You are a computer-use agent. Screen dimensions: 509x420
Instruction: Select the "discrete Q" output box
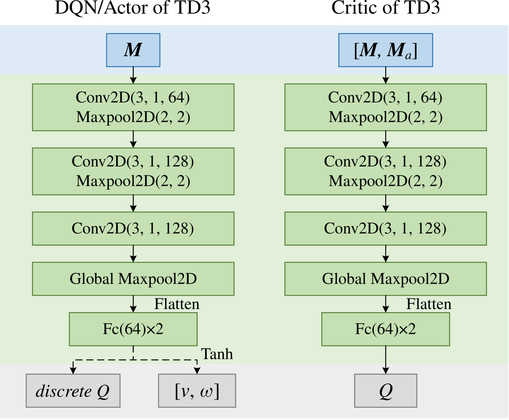pos(73,391)
